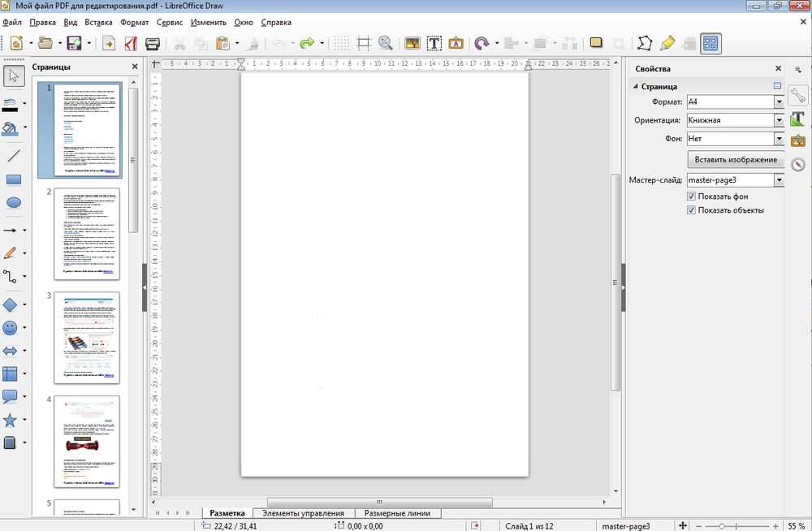
Task: Pick the Line drawing tool
Action: click(x=14, y=155)
